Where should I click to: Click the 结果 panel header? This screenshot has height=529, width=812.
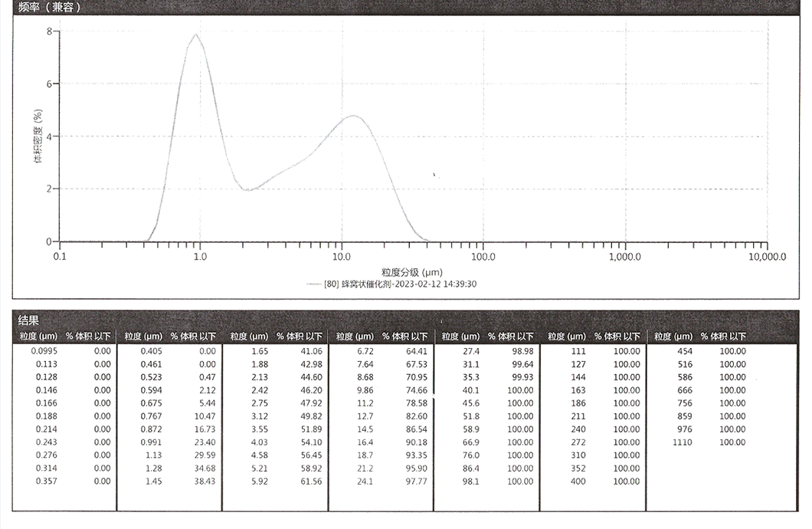pos(27,318)
